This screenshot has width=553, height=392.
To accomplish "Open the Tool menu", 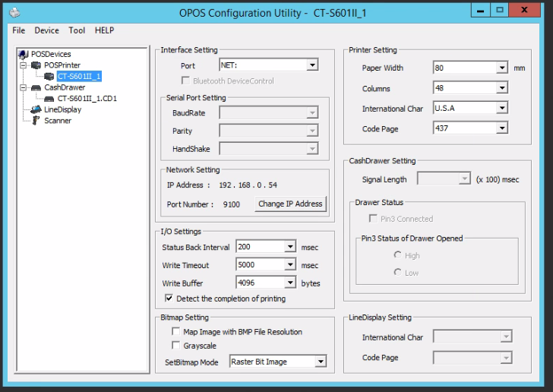I will (77, 30).
